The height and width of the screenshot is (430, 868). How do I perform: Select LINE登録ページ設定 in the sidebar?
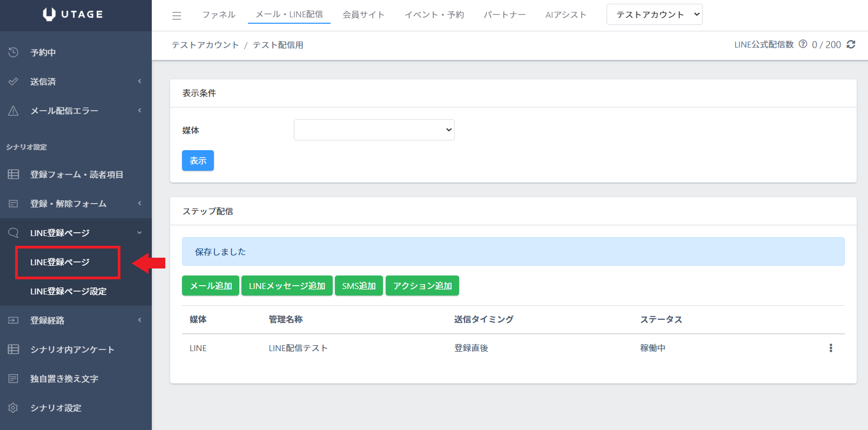(x=68, y=291)
